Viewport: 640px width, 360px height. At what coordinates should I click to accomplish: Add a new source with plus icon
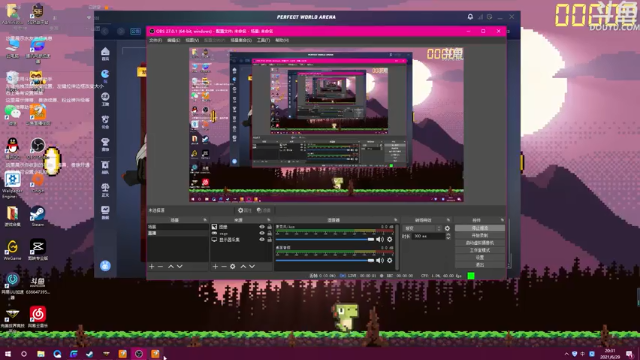click(x=215, y=267)
